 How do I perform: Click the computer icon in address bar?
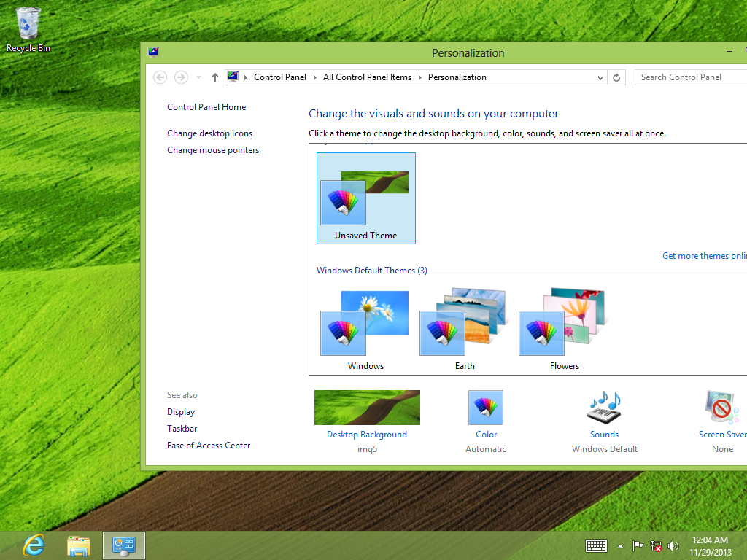pyautogui.click(x=233, y=77)
